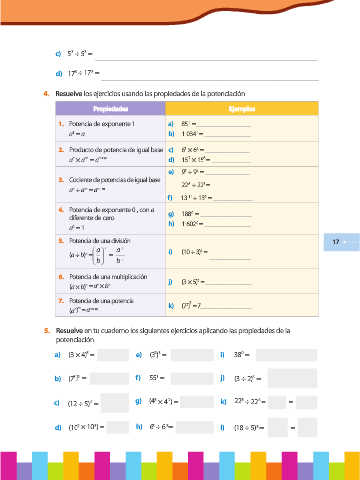Click the gray answer box for 5j) (3÷2)

coord(292,378)
